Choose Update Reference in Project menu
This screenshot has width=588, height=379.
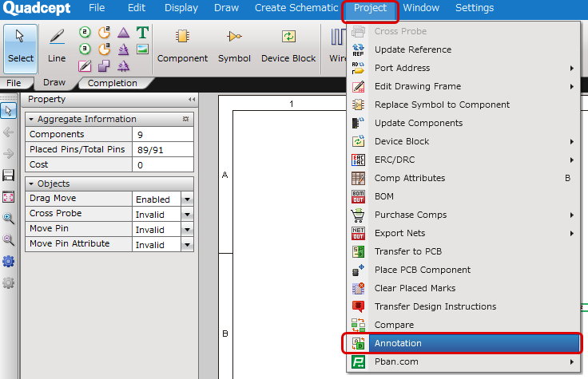pyautogui.click(x=463, y=49)
